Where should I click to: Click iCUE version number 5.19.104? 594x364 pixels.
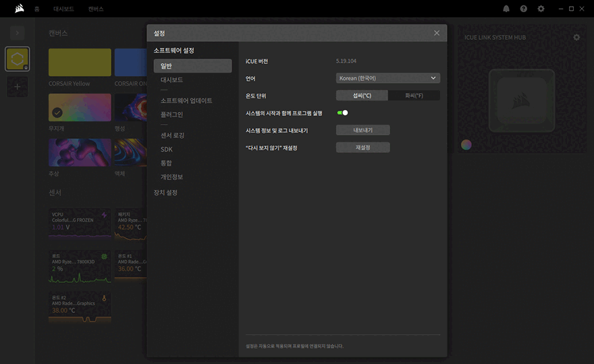(346, 61)
